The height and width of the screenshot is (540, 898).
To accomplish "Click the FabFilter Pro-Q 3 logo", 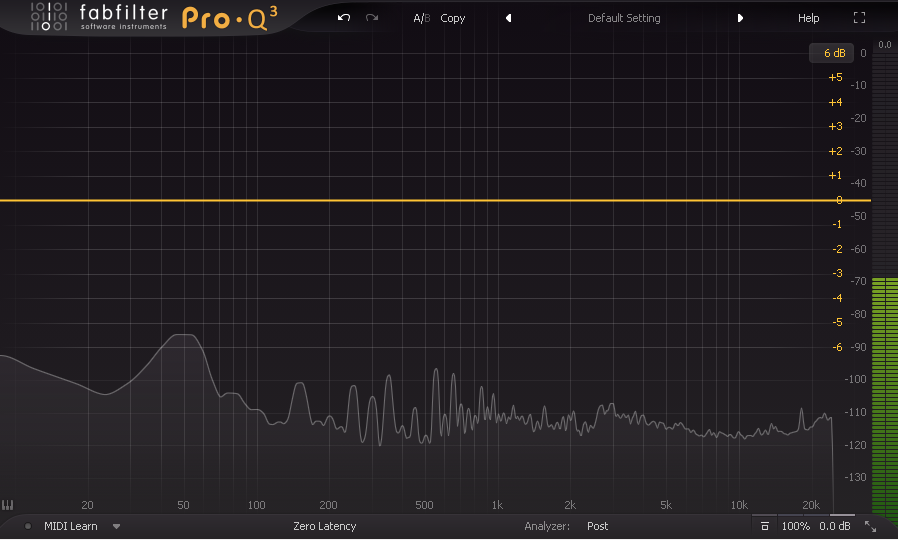I will [155, 17].
